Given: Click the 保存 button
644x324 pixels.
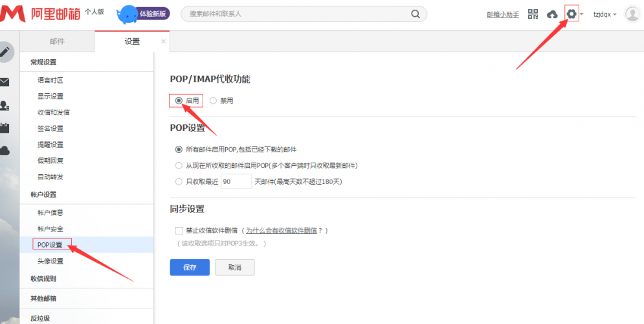Looking at the screenshot, I should [x=190, y=267].
